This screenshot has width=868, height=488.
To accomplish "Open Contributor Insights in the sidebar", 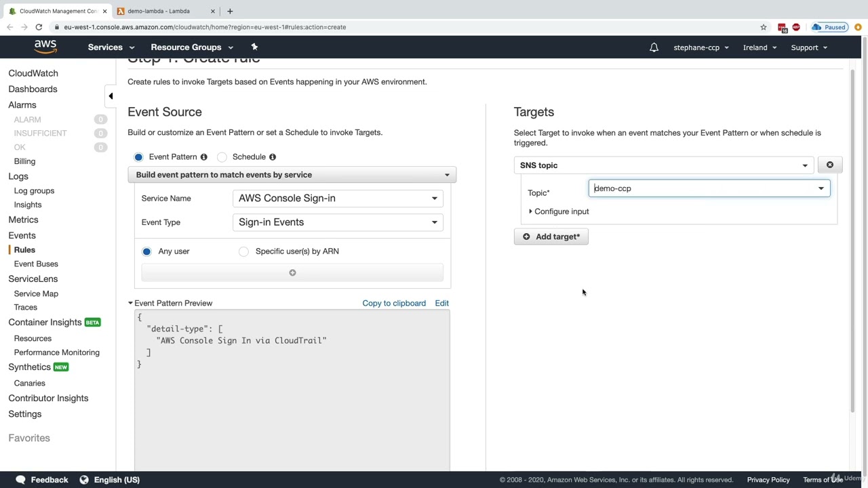I will pos(48,398).
